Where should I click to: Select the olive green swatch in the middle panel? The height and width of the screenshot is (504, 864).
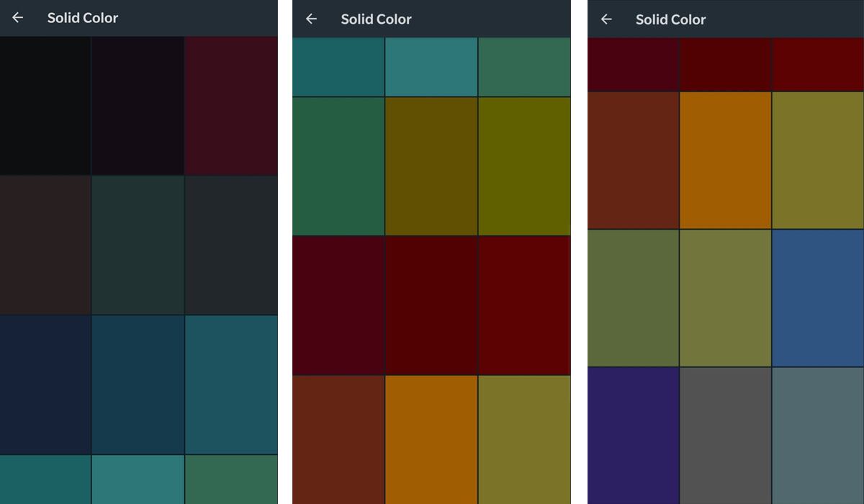click(523, 165)
